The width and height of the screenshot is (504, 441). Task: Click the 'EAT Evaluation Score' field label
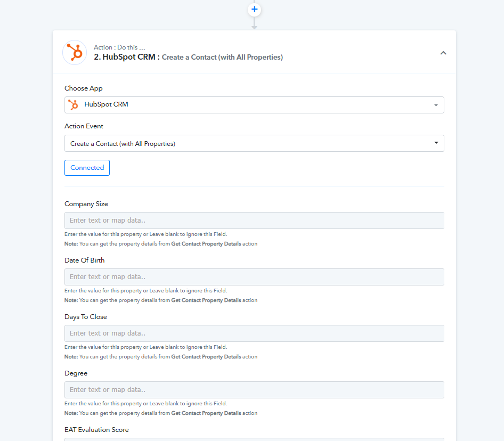[x=96, y=430]
